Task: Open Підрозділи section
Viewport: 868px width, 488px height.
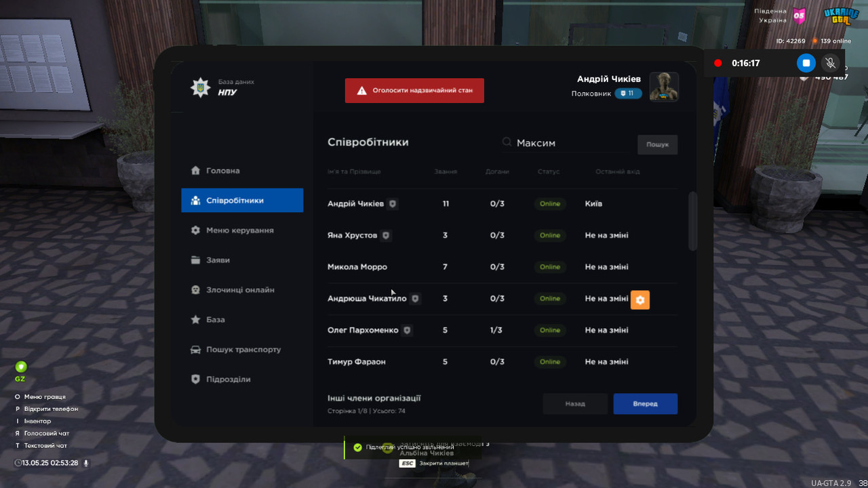Action: tap(220, 380)
